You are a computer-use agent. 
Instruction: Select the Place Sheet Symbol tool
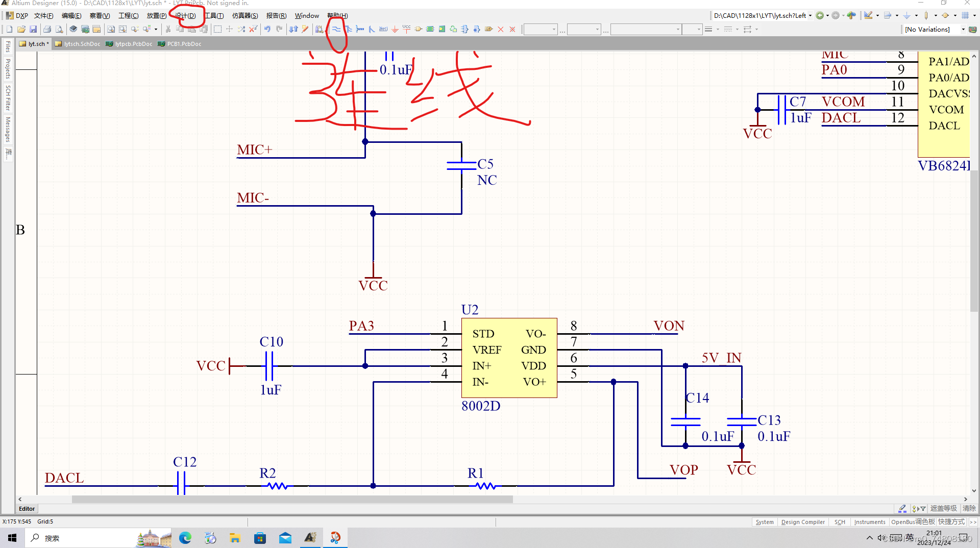[x=430, y=29]
